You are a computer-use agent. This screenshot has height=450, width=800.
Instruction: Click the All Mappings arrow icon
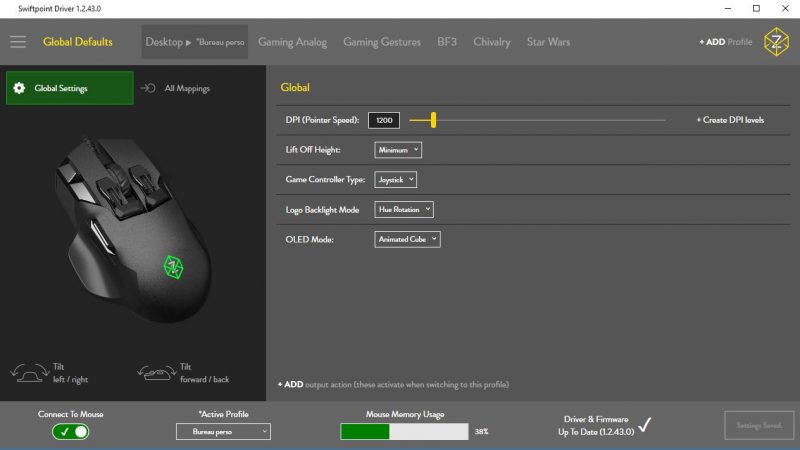click(148, 88)
